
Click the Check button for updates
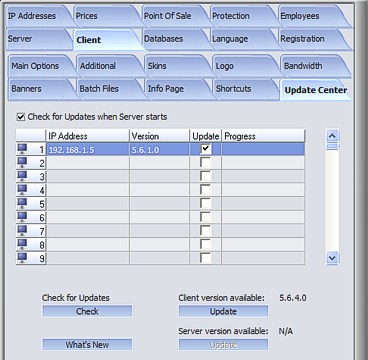pyautogui.click(x=87, y=311)
